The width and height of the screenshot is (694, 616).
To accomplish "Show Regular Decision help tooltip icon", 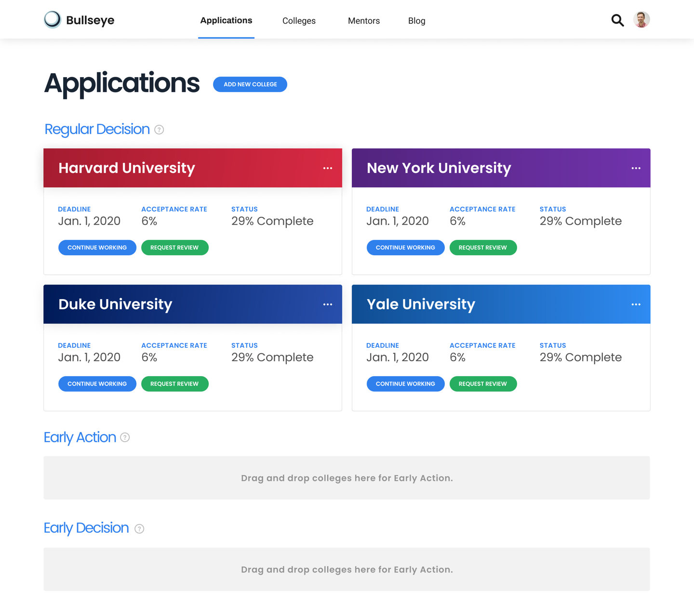I will click(x=159, y=130).
